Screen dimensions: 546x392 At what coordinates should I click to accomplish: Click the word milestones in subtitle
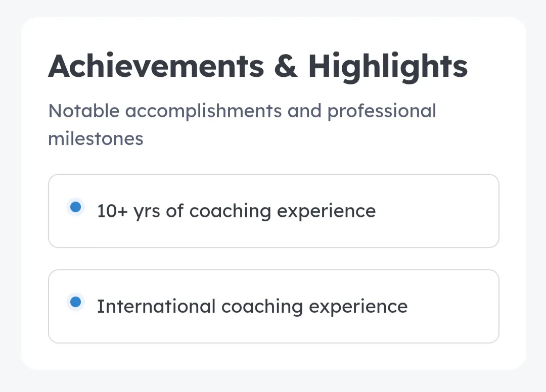96,139
